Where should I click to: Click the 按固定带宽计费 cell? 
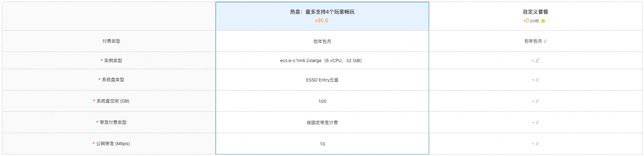322,123
